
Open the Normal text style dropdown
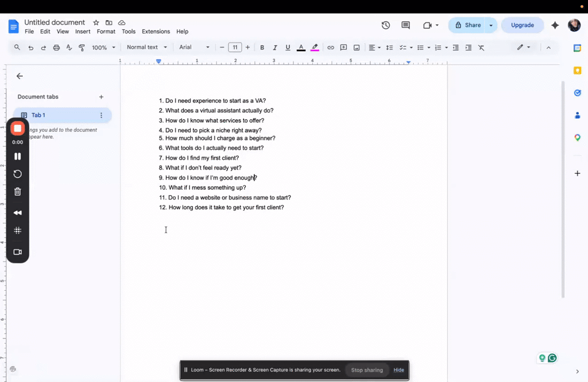click(146, 47)
